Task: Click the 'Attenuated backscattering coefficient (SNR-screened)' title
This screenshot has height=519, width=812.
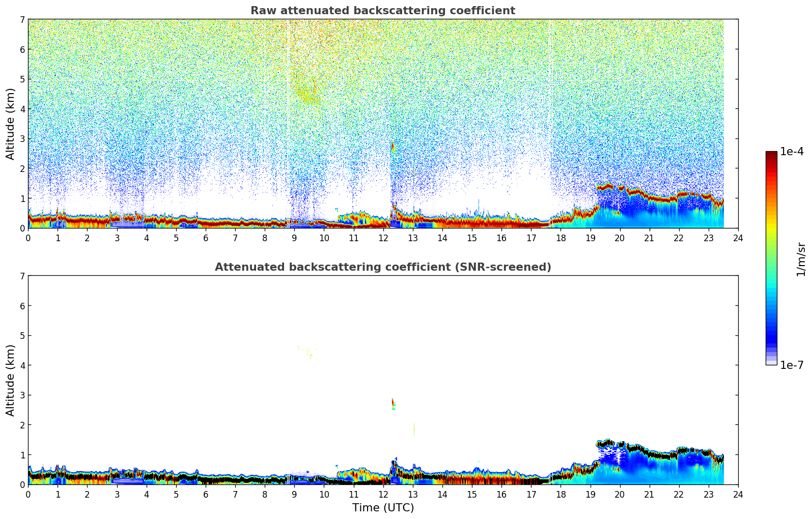Action: click(382, 267)
